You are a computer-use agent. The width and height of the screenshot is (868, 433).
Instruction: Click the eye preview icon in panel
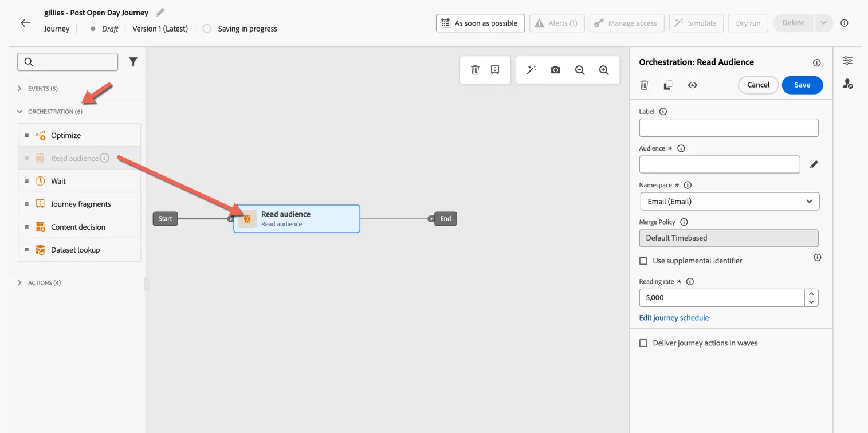tap(693, 85)
